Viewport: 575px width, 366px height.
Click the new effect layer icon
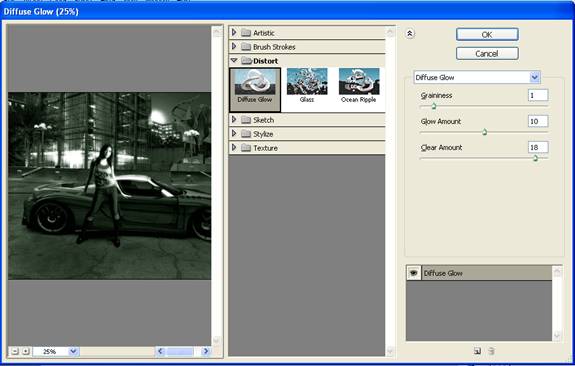477,351
